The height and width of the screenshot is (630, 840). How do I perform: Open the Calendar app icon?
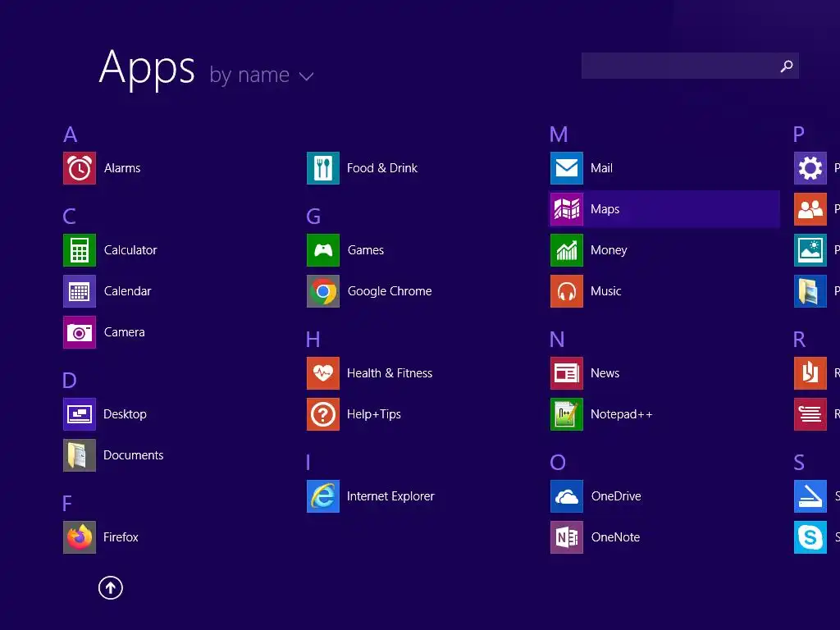click(x=80, y=291)
